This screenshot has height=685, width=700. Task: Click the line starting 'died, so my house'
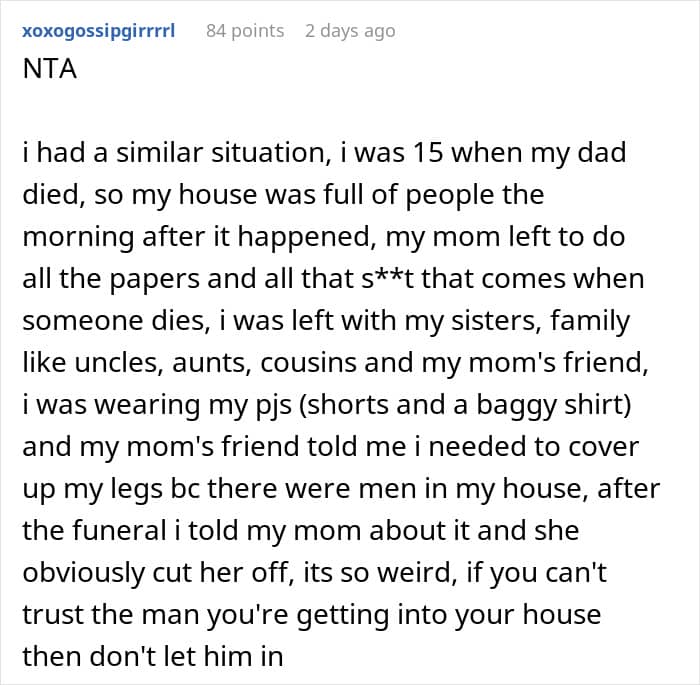point(283,195)
